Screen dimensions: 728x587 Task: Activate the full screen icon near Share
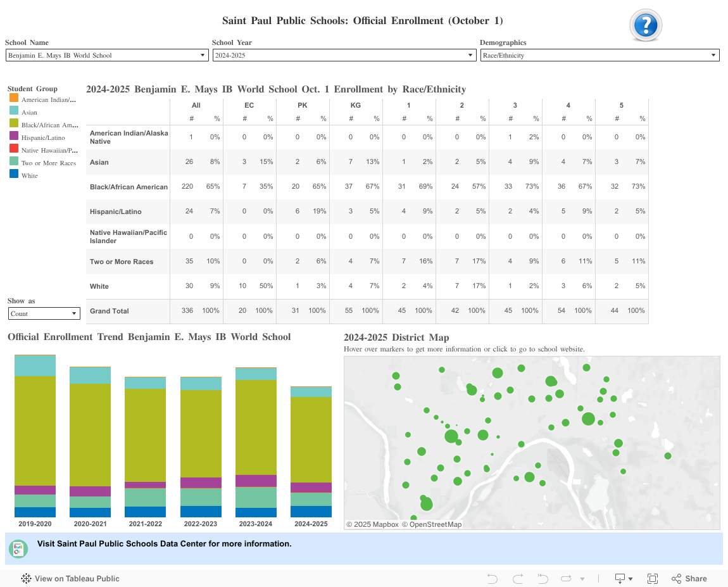click(653, 578)
